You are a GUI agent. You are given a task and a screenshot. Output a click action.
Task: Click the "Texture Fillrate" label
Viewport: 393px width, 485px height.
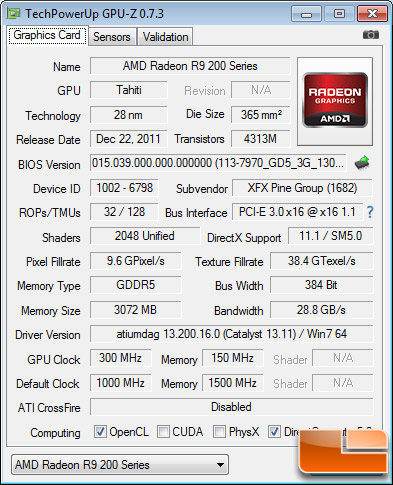coord(229,262)
